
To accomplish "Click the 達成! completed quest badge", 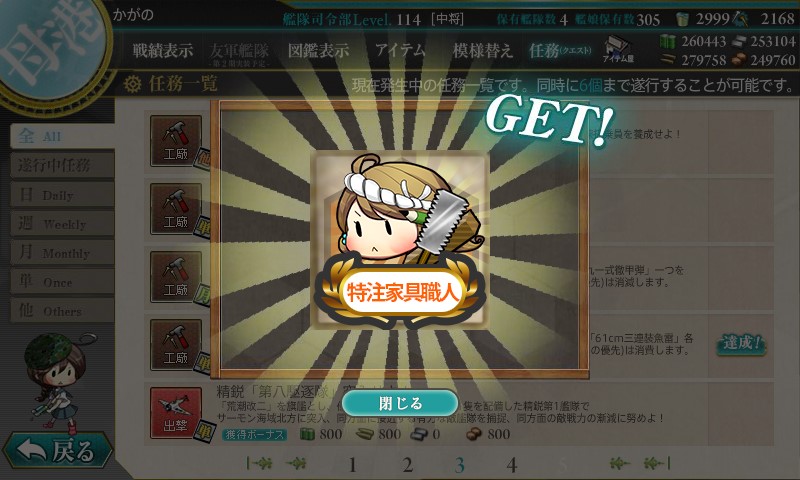I will [741, 343].
